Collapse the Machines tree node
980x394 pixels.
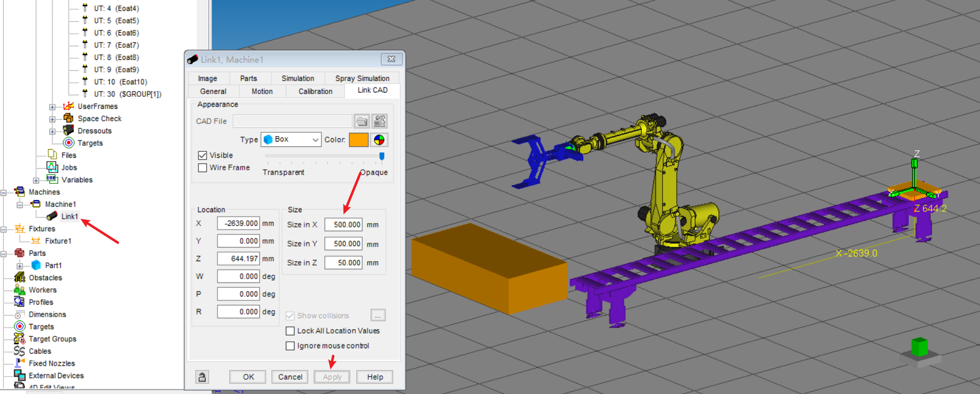point(3,192)
